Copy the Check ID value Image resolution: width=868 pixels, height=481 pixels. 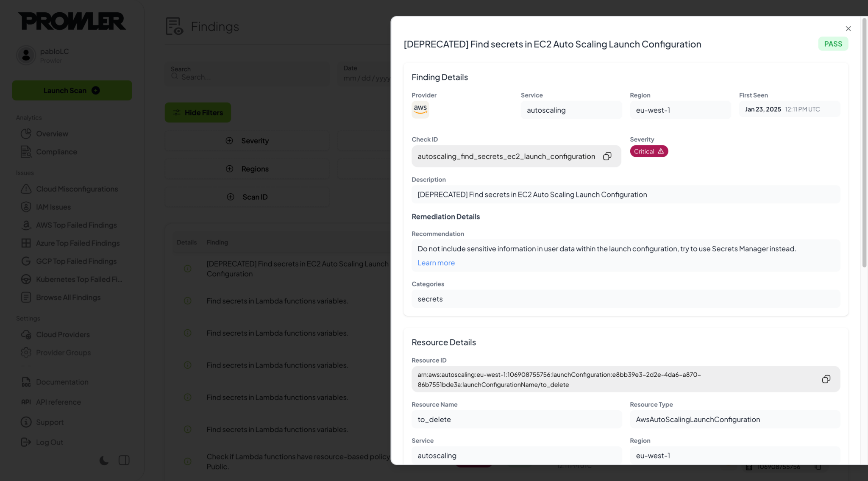607,156
